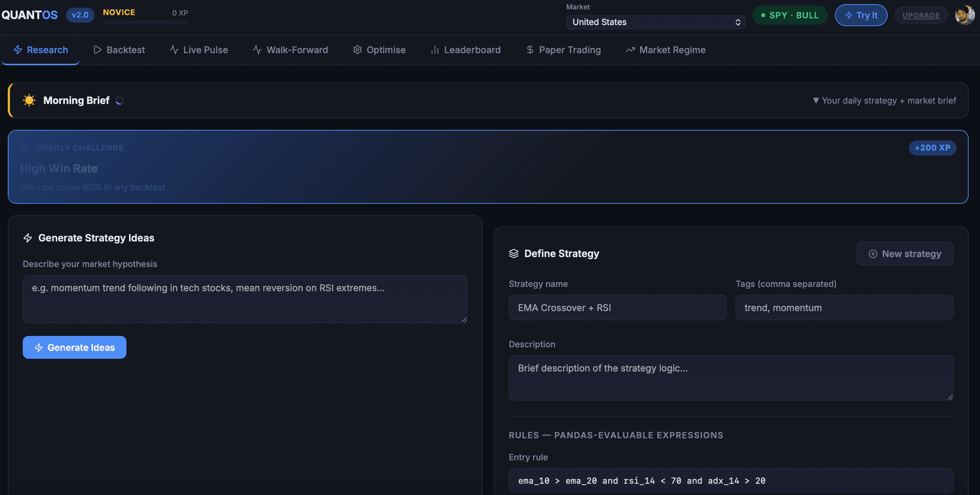Click the bar chart icon beside Leaderboard
This screenshot has height=495, width=980.
pyautogui.click(x=435, y=50)
